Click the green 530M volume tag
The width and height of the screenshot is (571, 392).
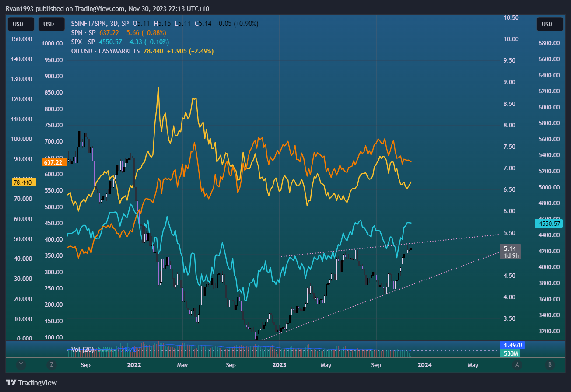[511, 353]
